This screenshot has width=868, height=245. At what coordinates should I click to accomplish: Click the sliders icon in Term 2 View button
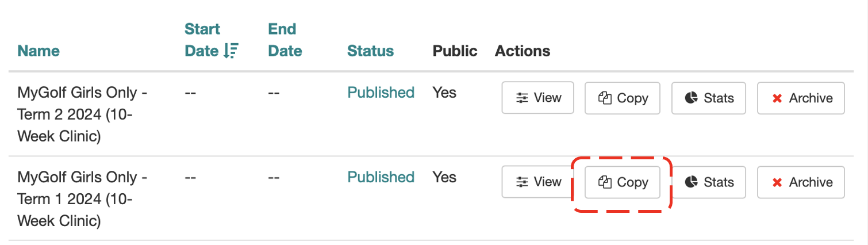click(522, 98)
